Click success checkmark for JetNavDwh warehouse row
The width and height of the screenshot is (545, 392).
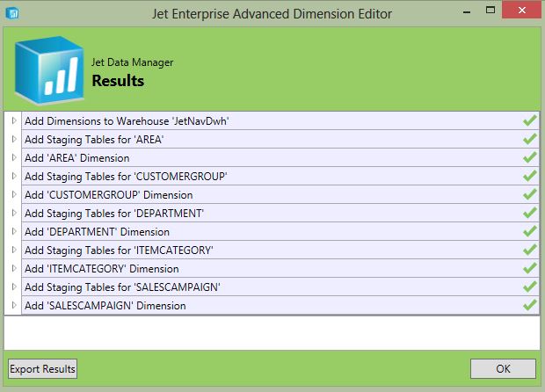(530, 120)
